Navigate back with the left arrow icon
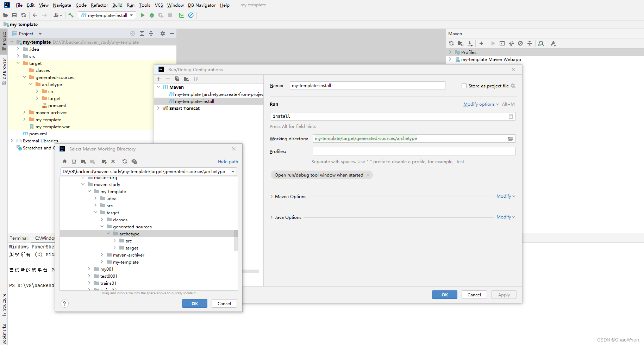Viewport: 644px width, 345px height. [35, 15]
